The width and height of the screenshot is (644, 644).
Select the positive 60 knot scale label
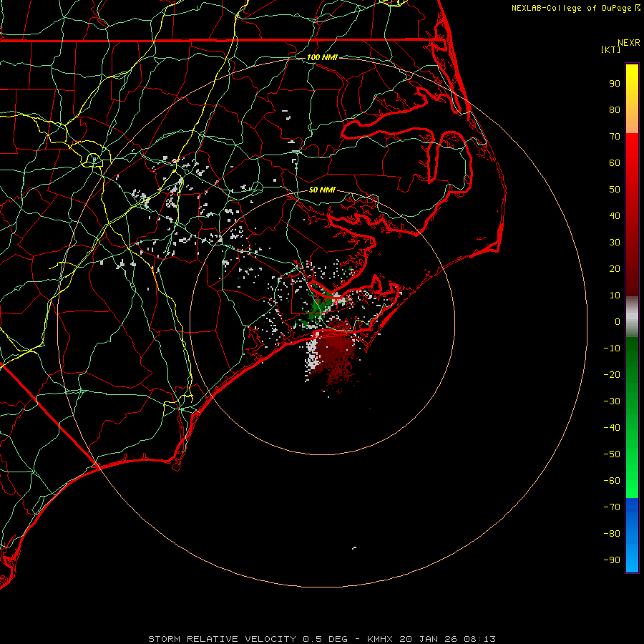(x=615, y=162)
